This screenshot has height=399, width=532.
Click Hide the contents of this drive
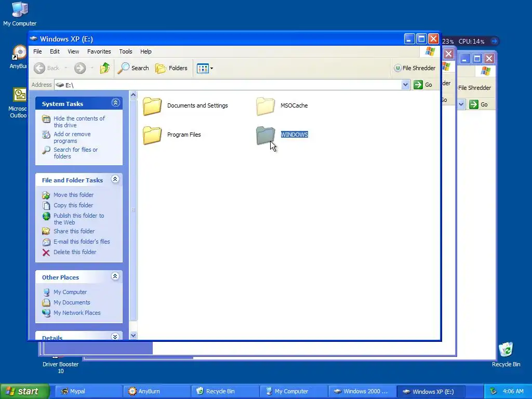[79, 122]
